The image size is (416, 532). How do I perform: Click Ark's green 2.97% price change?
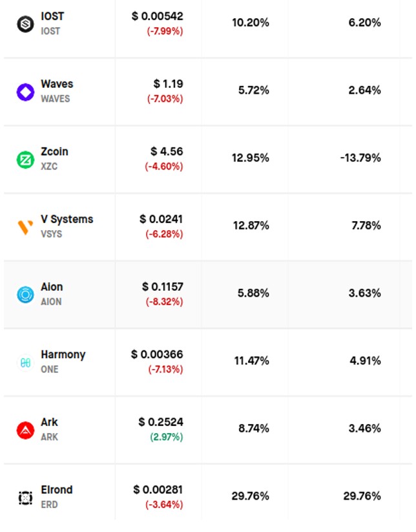166,437
